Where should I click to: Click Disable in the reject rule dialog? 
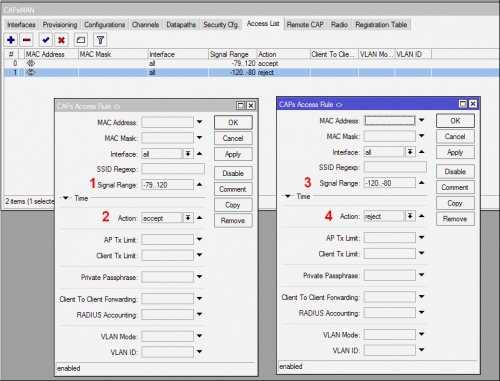[455, 171]
